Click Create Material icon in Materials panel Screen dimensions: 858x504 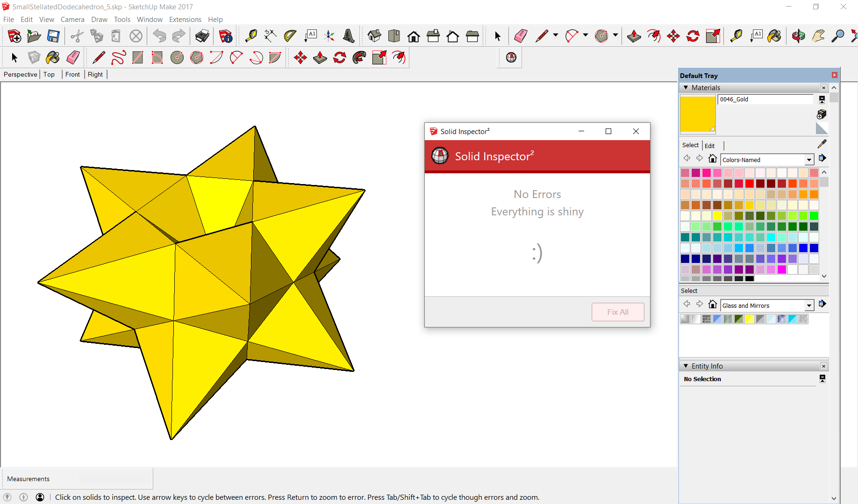pyautogui.click(x=822, y=114)
